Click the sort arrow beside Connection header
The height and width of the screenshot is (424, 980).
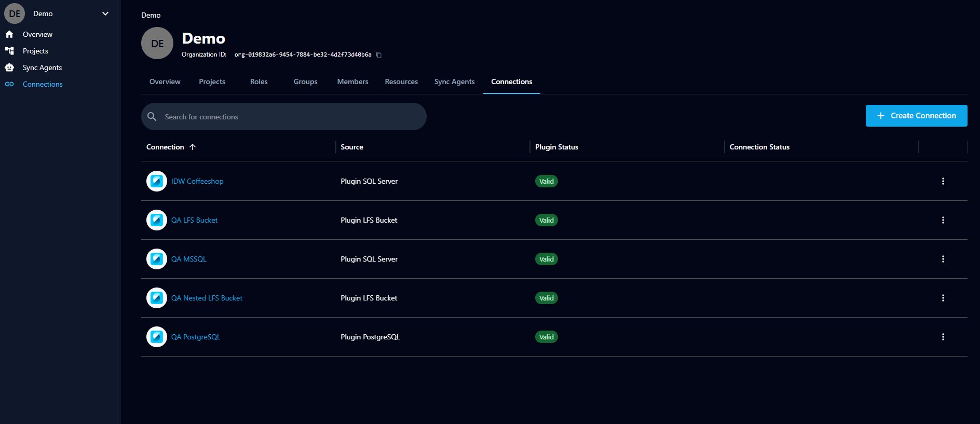coord(193,147)
